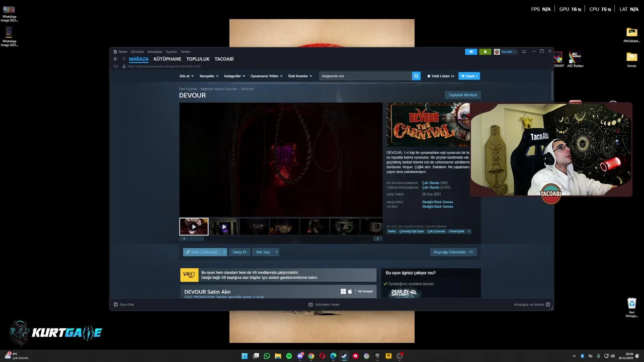The height and width of the screenshot is (362, 644).
Task: Open the Tüm Oyunlar breadcrumb link
Action: (x=188, y=89)
